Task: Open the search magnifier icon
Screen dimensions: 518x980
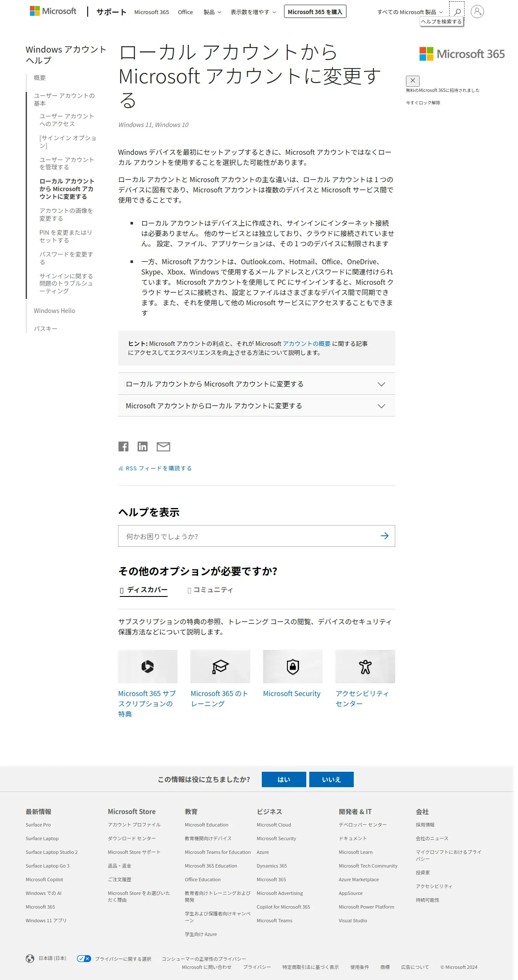Action: click(457, 12)
